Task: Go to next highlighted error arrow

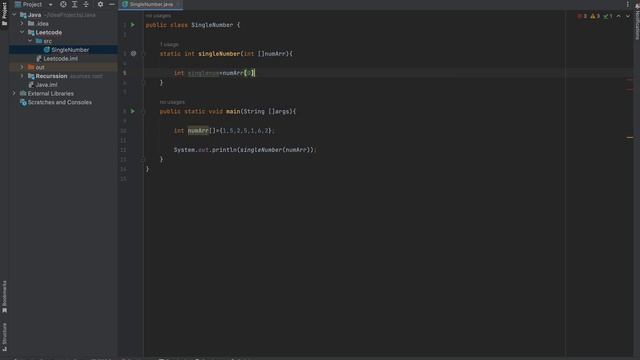Action: click(628, 16)
